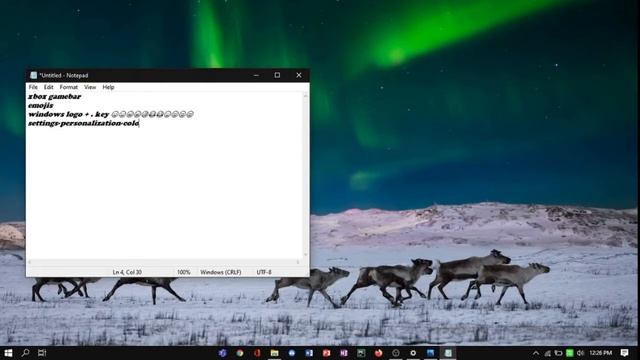Click the 'windows logo + . key' text
This screenshot has width=640, height=360.
(69, 114)
